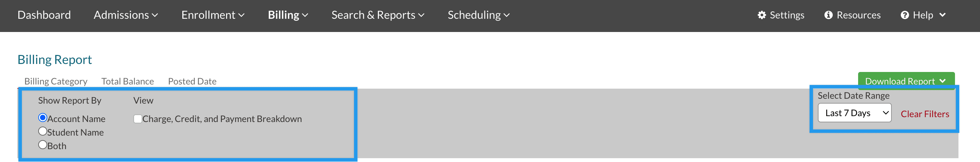The image size is (980, 162).
Task: Click the Clear Filters link
Action: (x=924, y=114)
